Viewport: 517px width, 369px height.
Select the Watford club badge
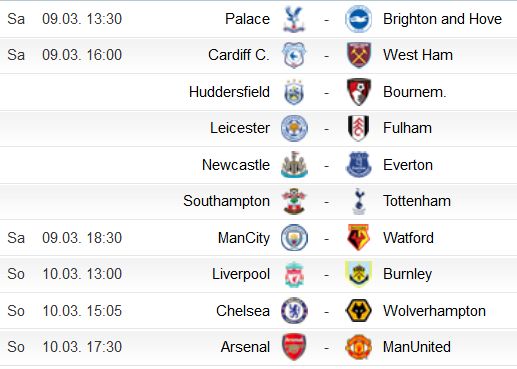tap(358, 237)
